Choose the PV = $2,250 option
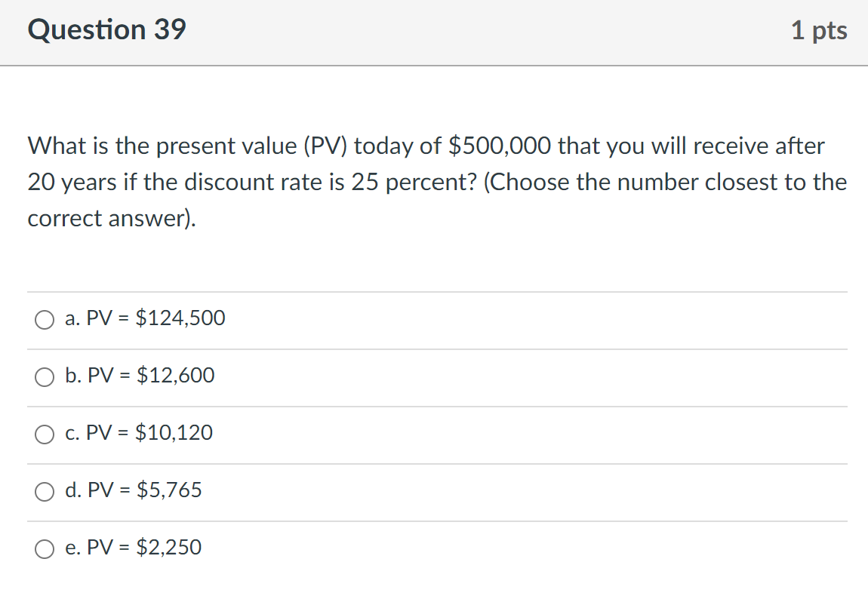This screenshot has width=868, height=605. (134, 548)
